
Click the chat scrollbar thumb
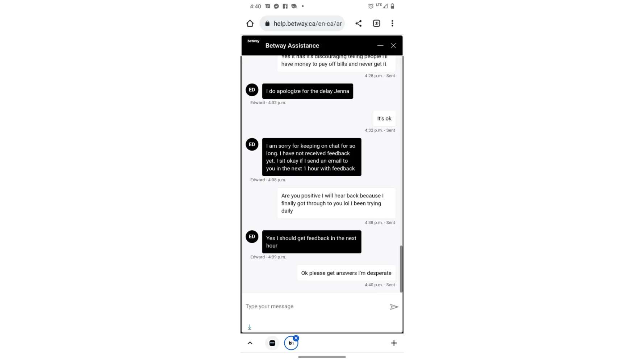pyautogui.click(x=401, y=269)
